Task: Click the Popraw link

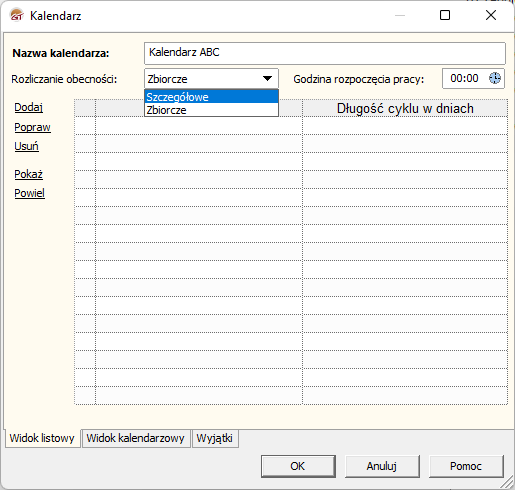Action: pyautogui.click(x=32, y=127)
